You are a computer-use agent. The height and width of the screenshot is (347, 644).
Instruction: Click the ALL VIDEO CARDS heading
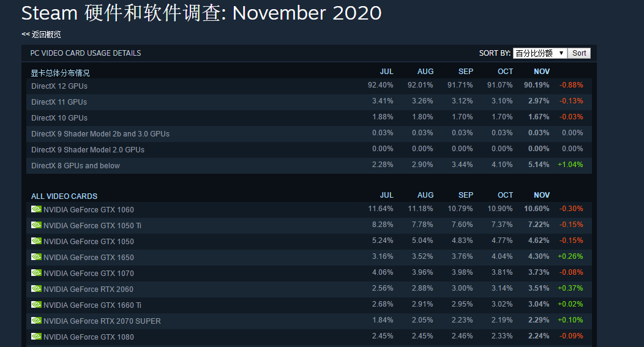(64, 196)
